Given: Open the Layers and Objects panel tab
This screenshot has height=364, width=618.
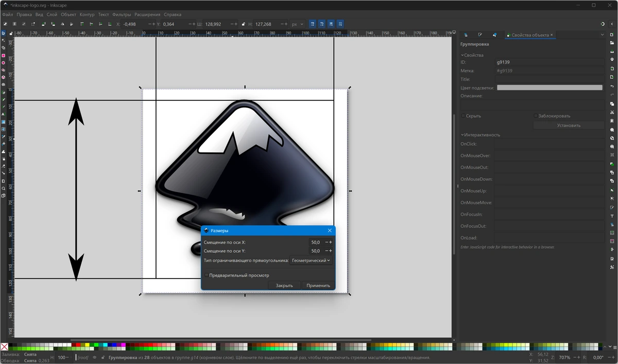Looking at the screenshot, I should [466, 35].
